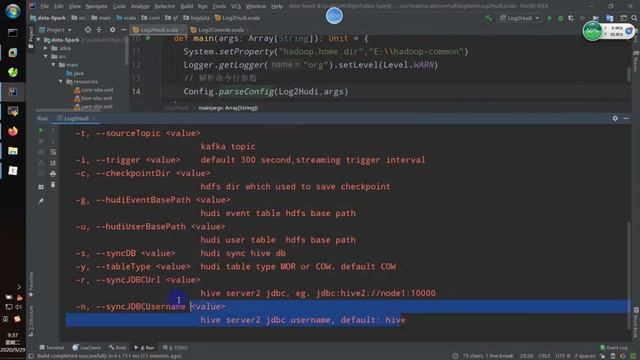The height and width of the screenshot is (360, 640).
Task: Open the Edit menu
Action: point(59,6)
